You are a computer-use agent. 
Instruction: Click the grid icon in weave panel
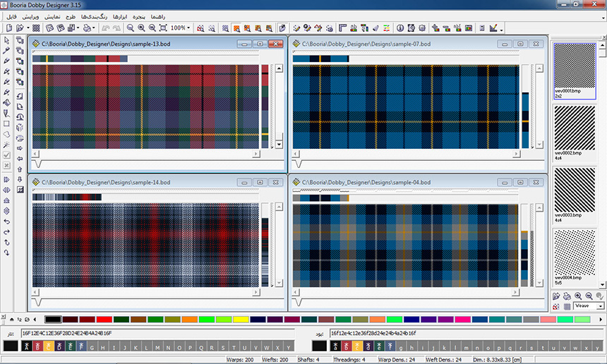point(567,306)
